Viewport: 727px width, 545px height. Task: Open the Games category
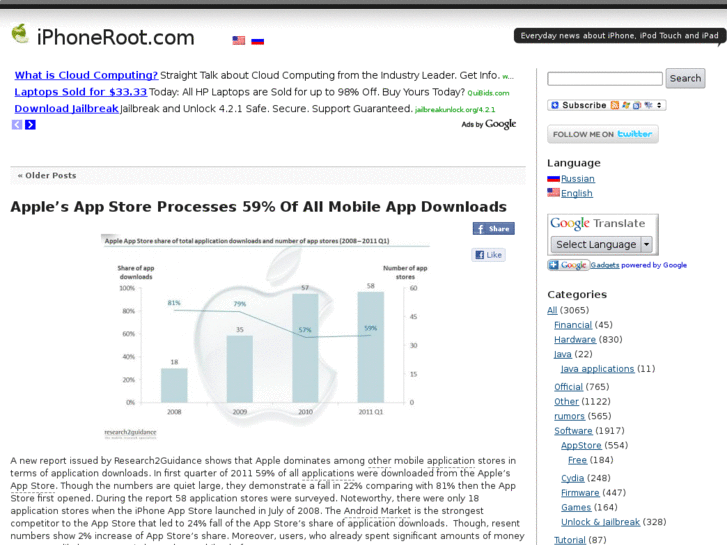click(576, 507)
